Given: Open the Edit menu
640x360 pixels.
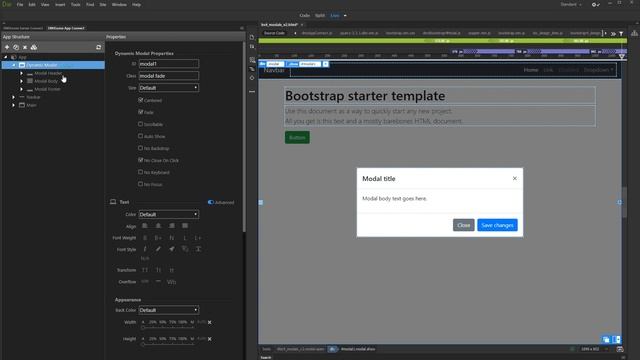Looking at the screenshot, I should [32, 4].
